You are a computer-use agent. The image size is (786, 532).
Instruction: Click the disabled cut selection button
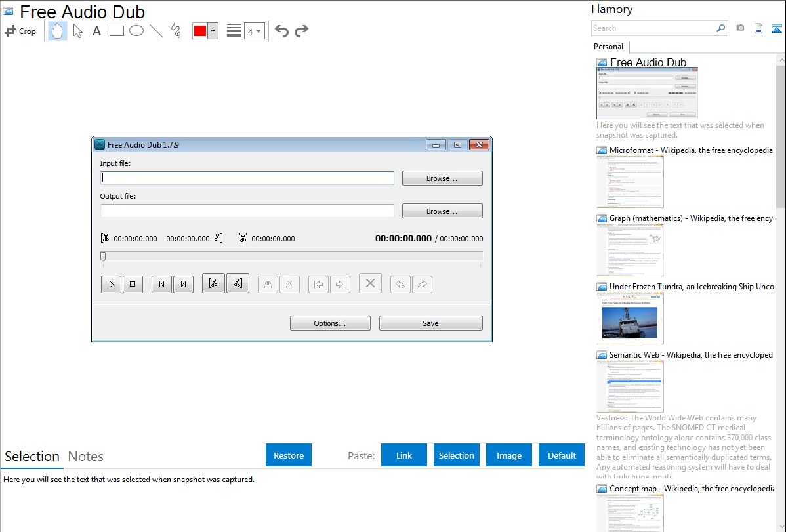coord(290,284)
